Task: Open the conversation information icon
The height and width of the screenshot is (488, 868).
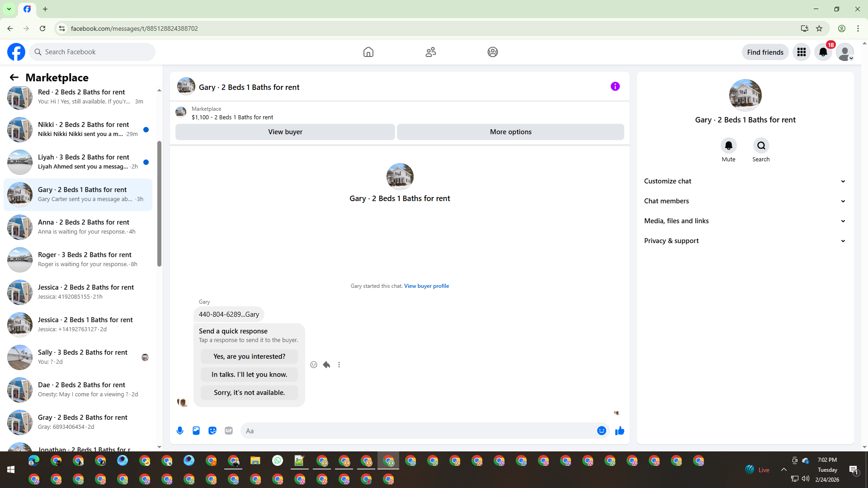Action: point(615,86)
